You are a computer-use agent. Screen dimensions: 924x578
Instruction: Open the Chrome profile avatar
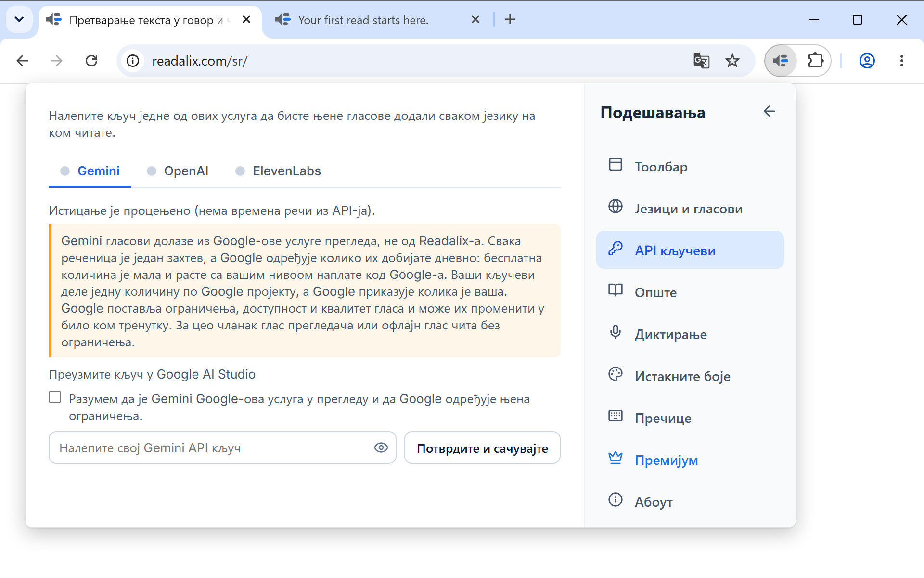click(867, 61)
